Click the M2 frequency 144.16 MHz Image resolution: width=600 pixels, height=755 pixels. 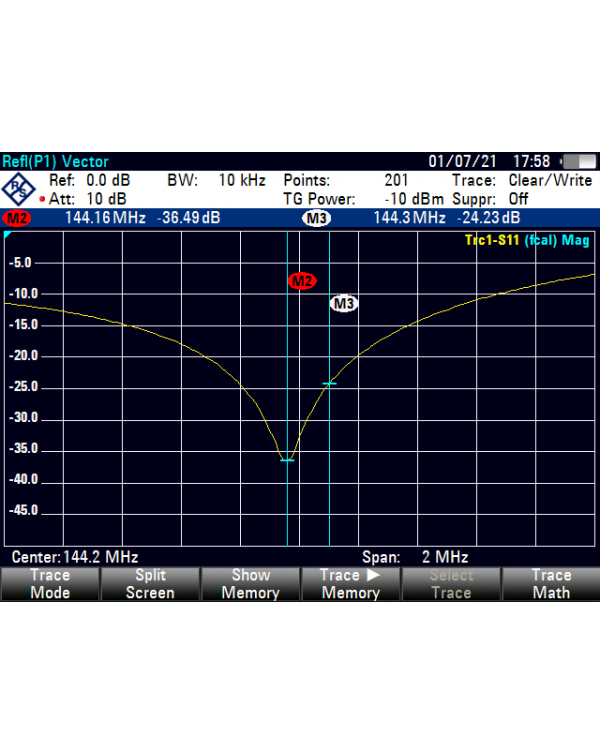(x=105, y=218)
